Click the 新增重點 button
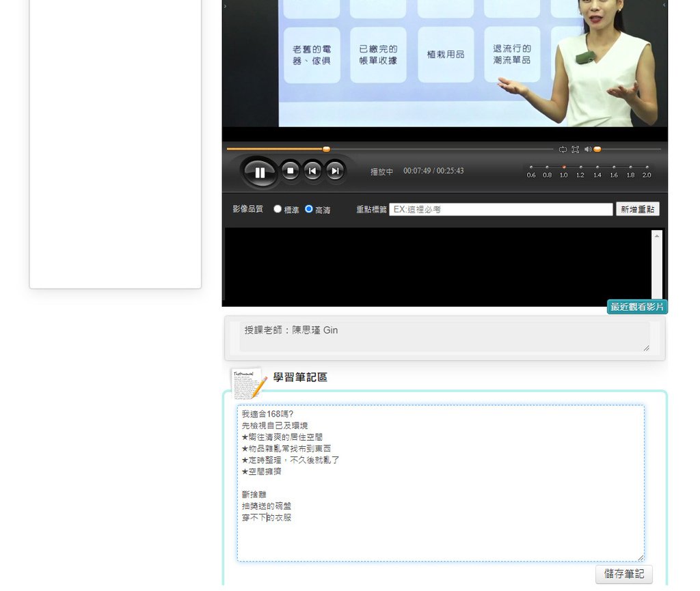 (x=638, y=209)
